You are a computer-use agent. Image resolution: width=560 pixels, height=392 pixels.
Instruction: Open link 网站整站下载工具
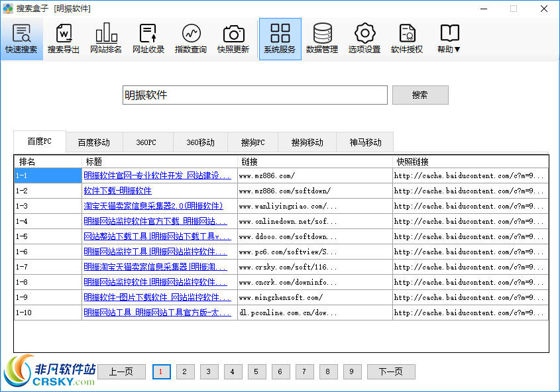click(157, 236)
